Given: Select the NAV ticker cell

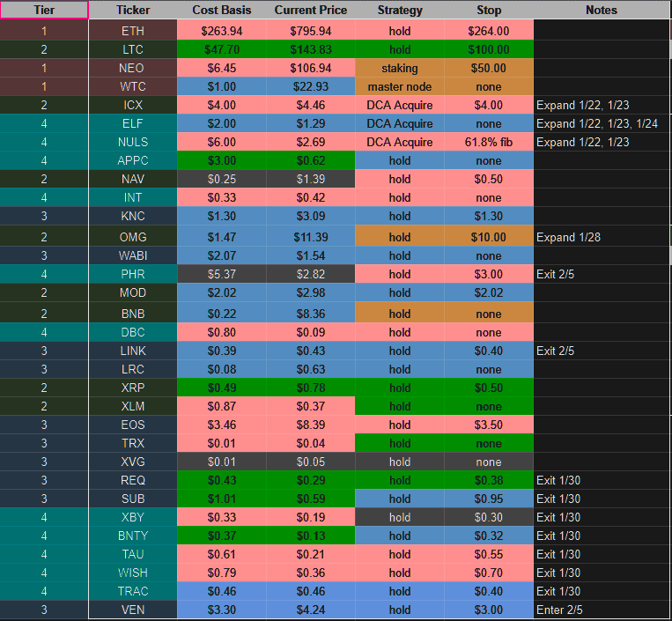Looking at the screenshot, I should pyautogui.click(x=133, y=179).
